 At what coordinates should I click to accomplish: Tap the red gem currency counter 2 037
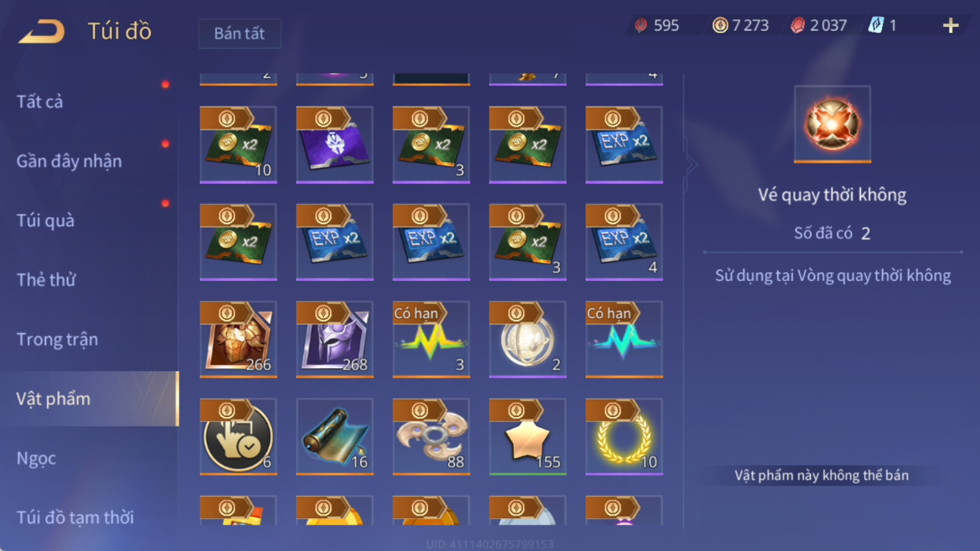point(818,26)
